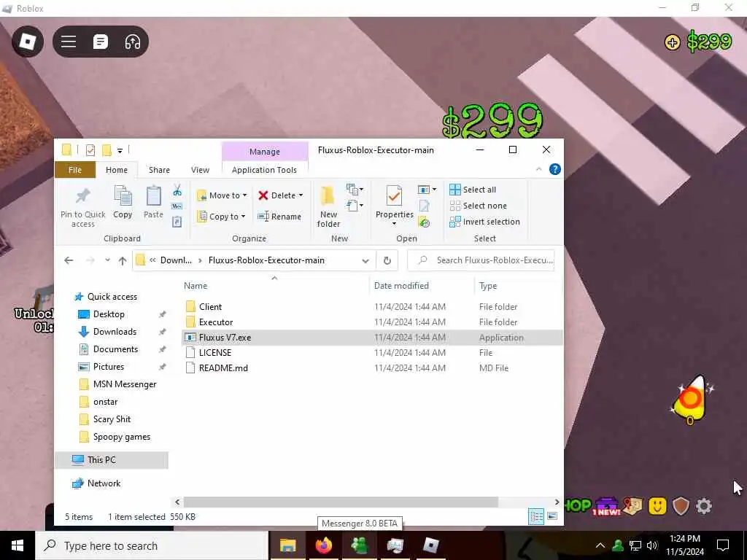The width and height of the screenshot is (747, 560).
Task: Click the yellow smiley face icon
Action: [657, 506]
